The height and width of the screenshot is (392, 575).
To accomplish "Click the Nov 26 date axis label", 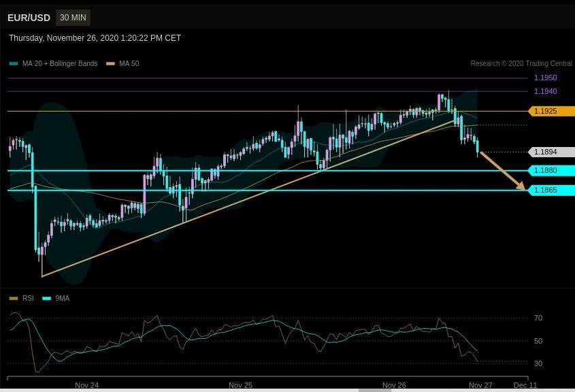I will click(x=394, y=385).
